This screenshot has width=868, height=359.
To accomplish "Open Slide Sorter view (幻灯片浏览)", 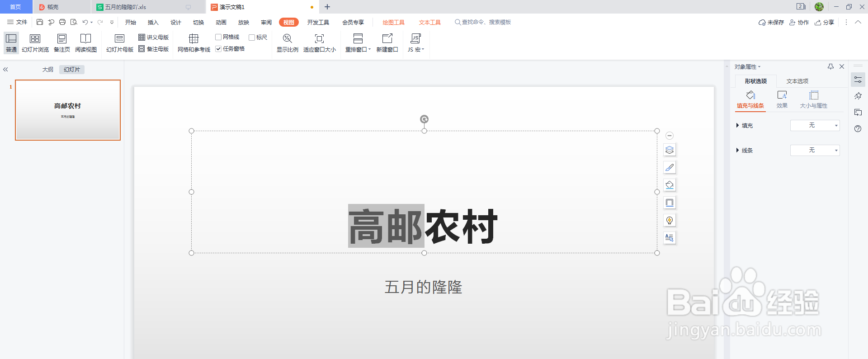I will [x=35, y=43].
